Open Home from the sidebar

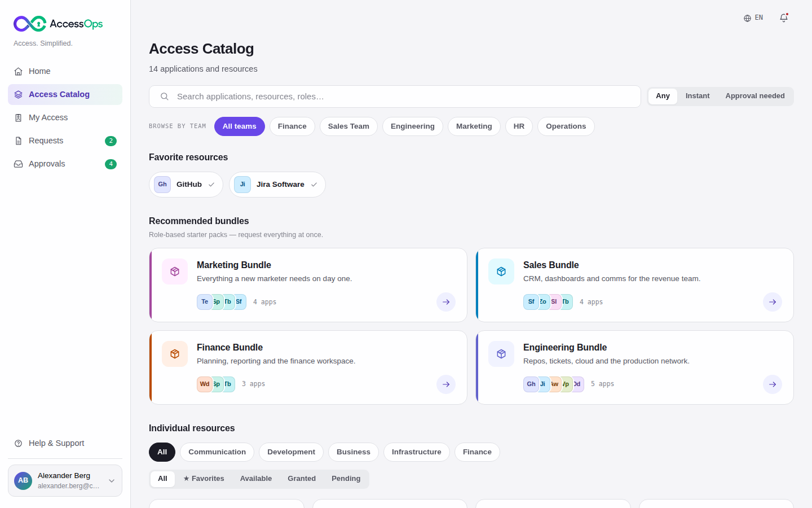point(65,71)
